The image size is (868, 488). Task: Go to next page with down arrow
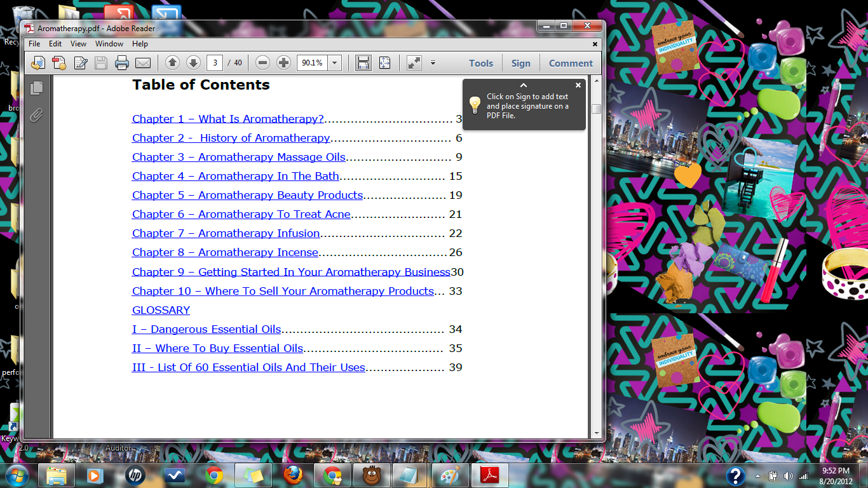coord(193,63)
